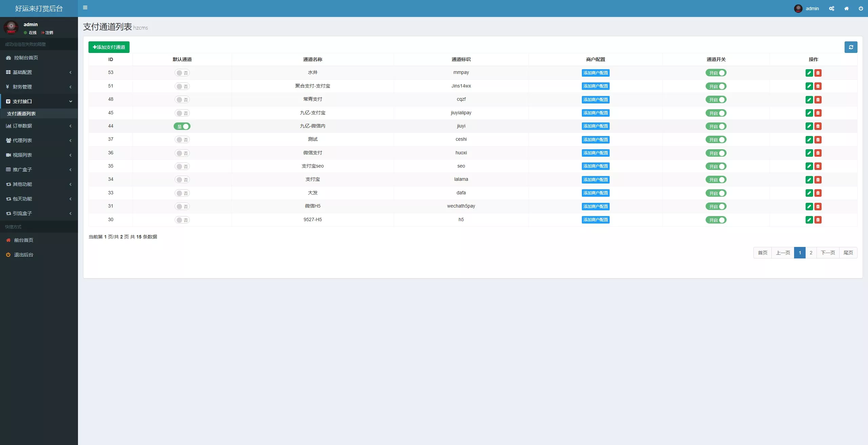Image resolution: width=868 pixels, height=445 pixels.
Task: Edit the 大发 channel row
Action: coord(809,193)
